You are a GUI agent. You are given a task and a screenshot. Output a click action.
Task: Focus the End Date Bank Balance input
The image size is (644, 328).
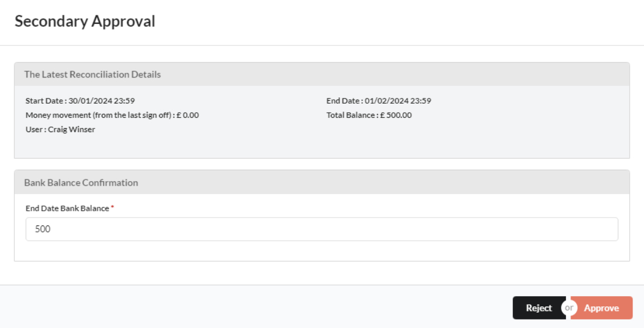click(321, 229)
